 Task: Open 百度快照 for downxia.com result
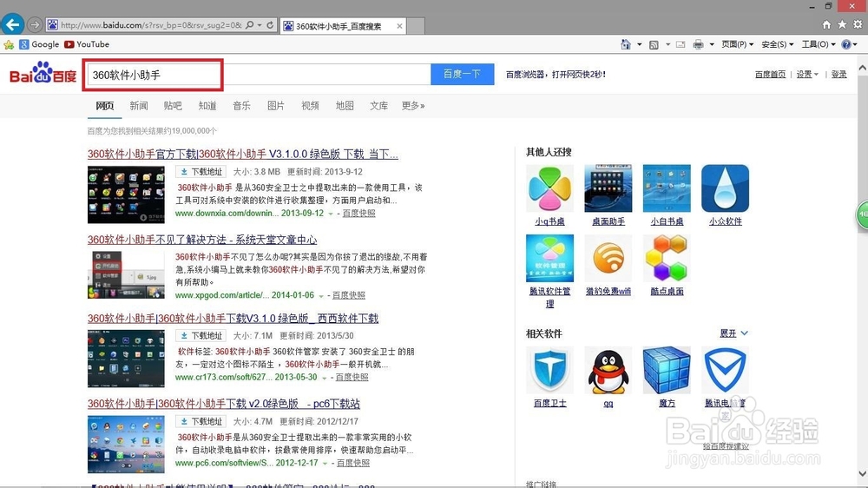tap(358, 214)
